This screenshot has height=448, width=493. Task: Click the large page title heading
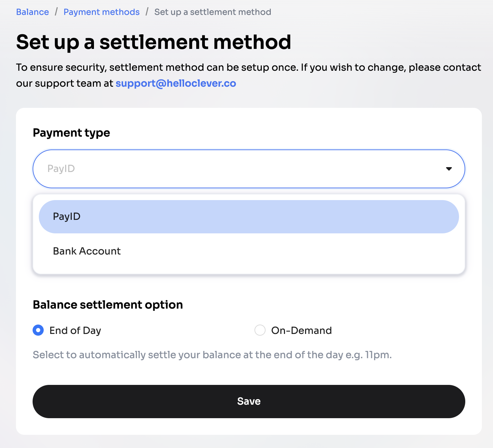[x=154, y=42]
